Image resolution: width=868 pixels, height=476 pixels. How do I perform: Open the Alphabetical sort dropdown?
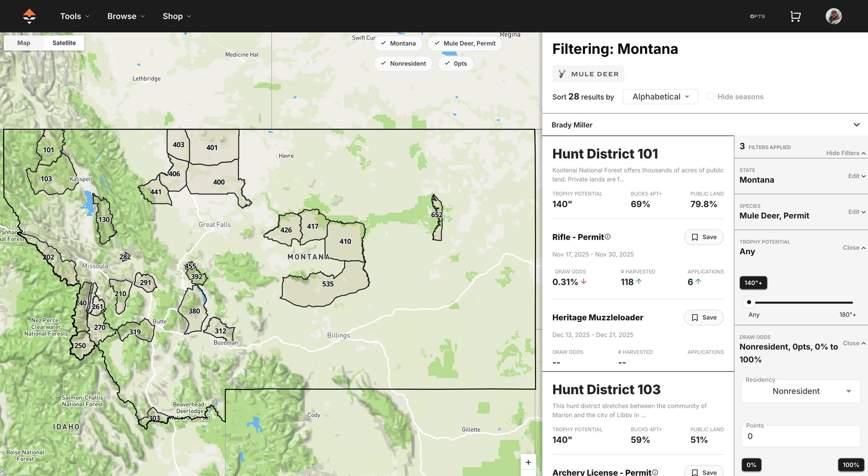click(660, 97)
